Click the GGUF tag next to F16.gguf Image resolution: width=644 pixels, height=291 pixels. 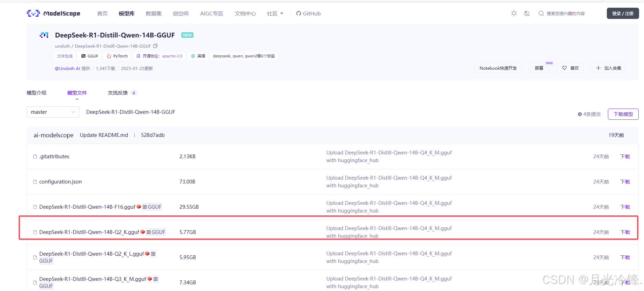[x=152, y=207]
